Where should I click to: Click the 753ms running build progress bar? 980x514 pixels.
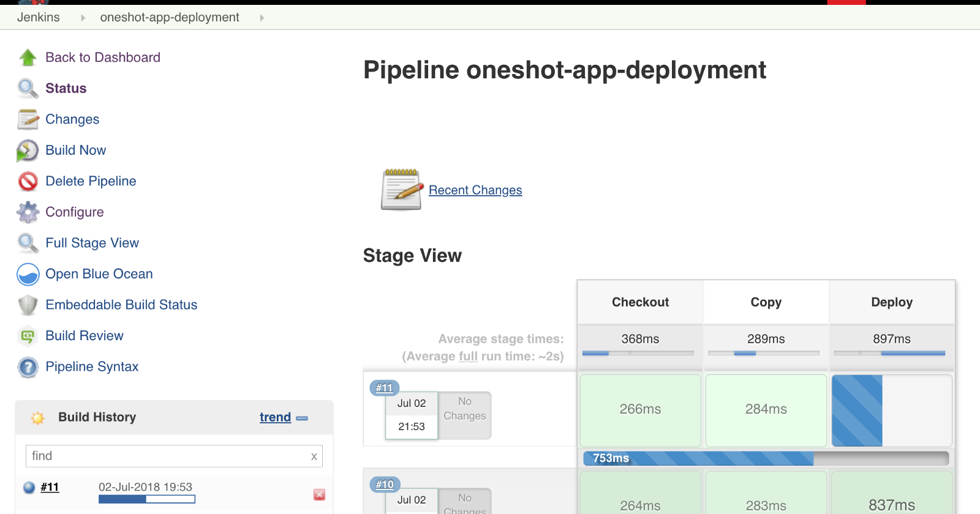coord(766,458)
